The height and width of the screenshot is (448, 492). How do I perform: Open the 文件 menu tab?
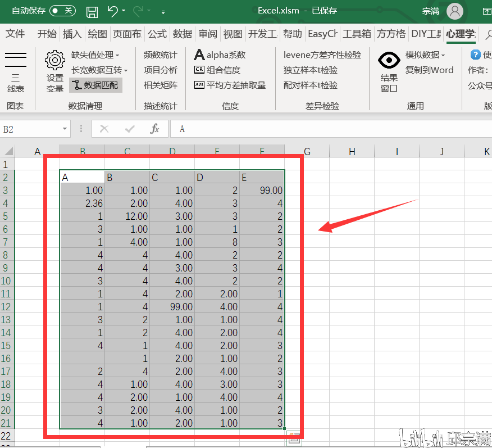pyautogui.click(x=15, y=34)
